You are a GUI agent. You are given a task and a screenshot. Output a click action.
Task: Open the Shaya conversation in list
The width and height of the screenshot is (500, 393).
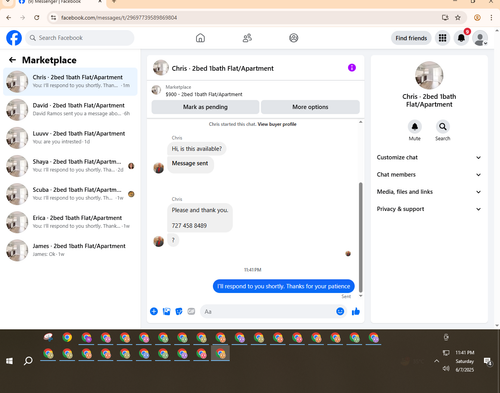coord(70,166)
